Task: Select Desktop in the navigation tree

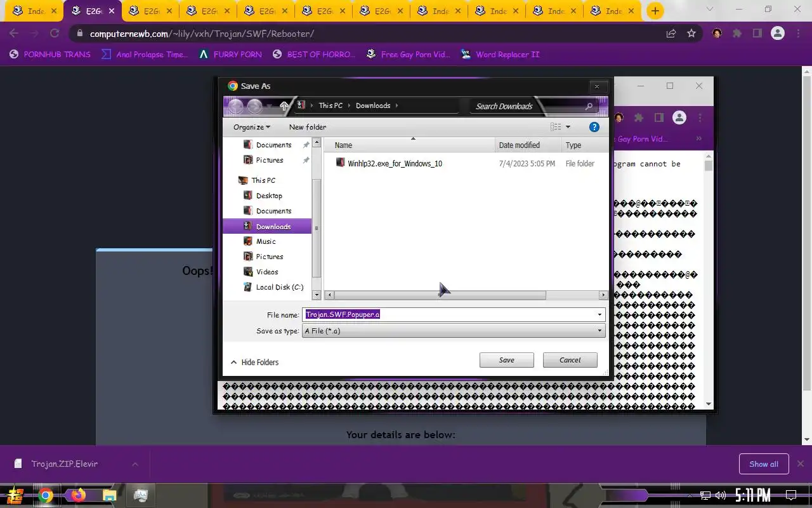Action: 269,196
